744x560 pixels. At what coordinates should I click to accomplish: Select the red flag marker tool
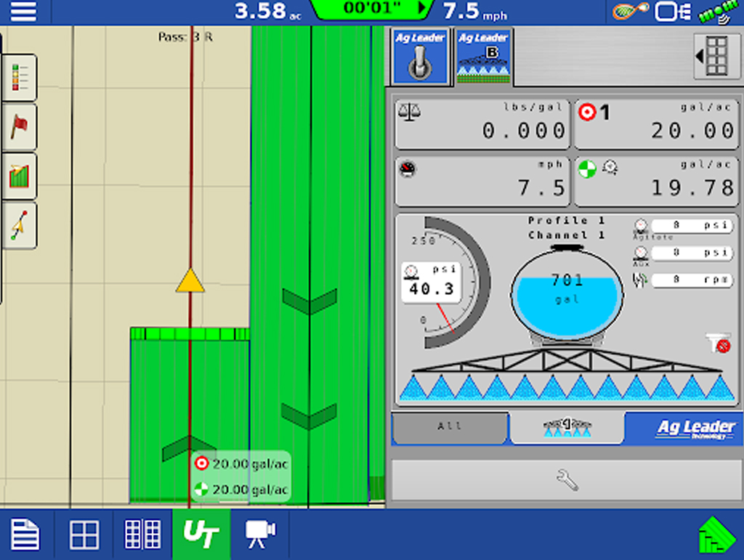coord(19,127)
